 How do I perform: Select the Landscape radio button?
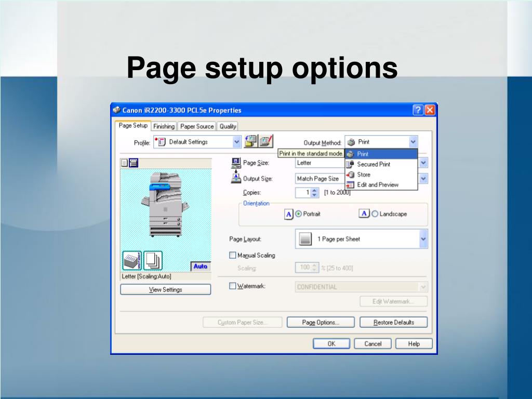click(375, 214)
